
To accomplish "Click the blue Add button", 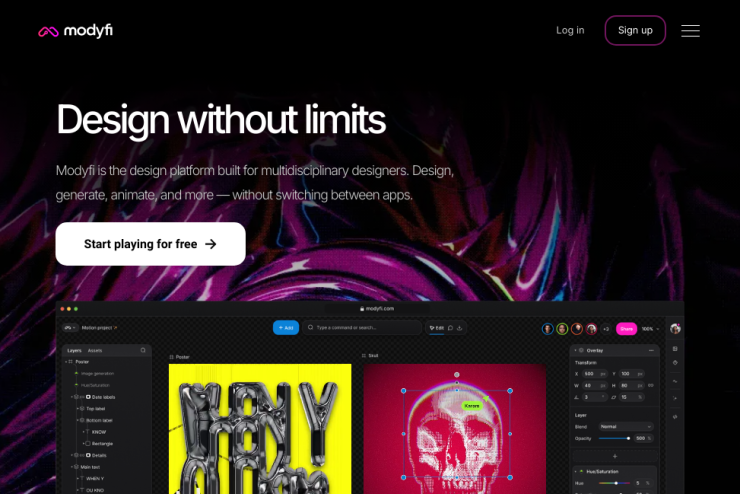I will [x=286, y=327].
